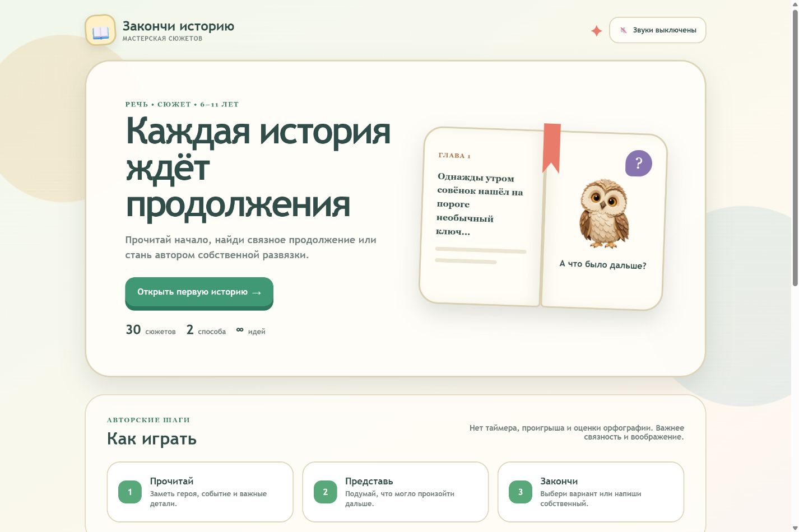This screenshot has height=532, width=799.
Task: Click the step 1 number badge
Action: click(130, 492)
